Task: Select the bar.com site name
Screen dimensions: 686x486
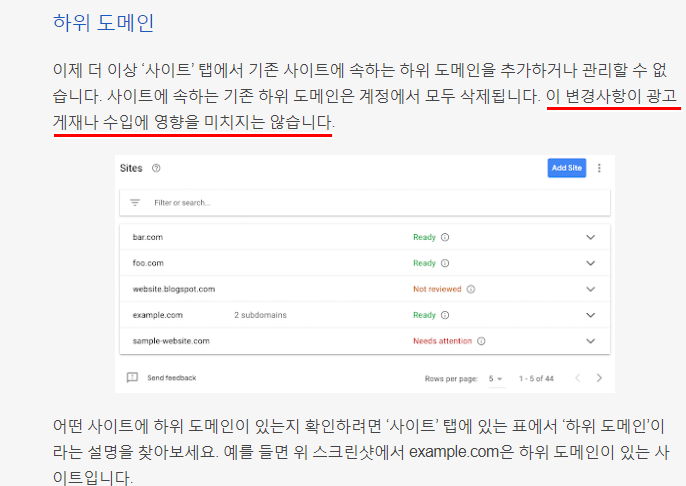Action: point(147,237)
